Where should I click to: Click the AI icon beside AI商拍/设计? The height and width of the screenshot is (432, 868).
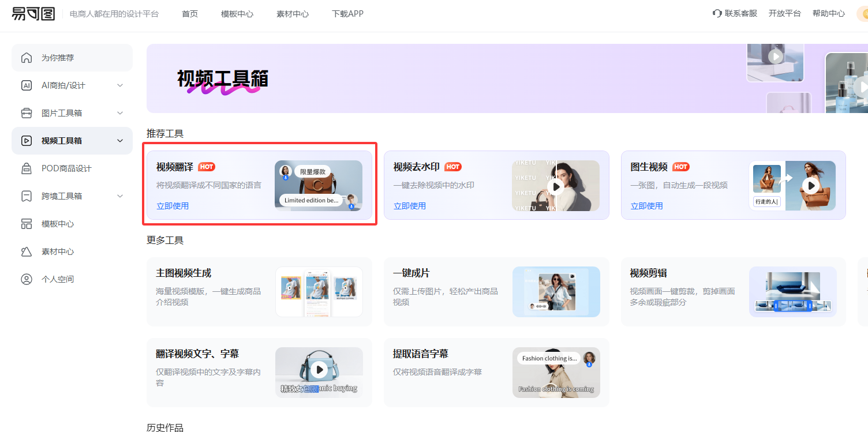coord(27,85)
